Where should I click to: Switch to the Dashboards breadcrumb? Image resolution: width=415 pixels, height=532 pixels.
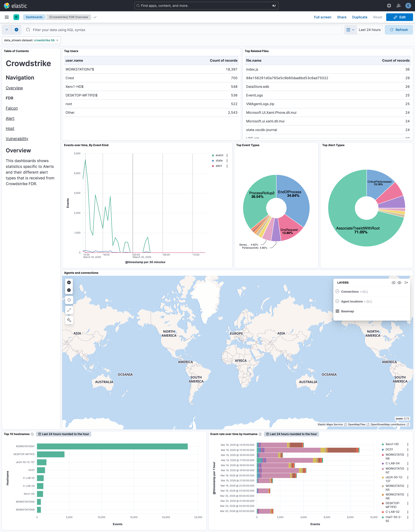[34, 17]
